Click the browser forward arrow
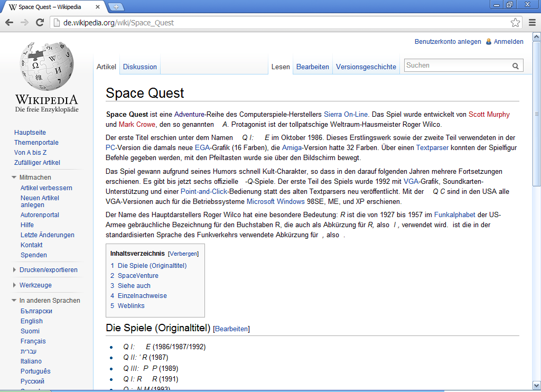The width and height of the screenshot is (541, 392). tap(24, 23)
